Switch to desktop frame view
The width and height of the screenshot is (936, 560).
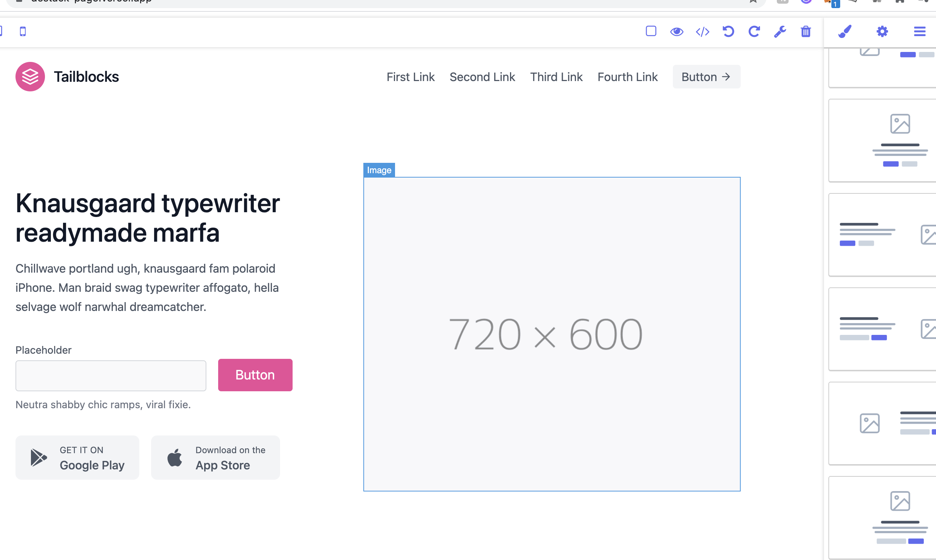pyautogui.click(x=2, y=31)
